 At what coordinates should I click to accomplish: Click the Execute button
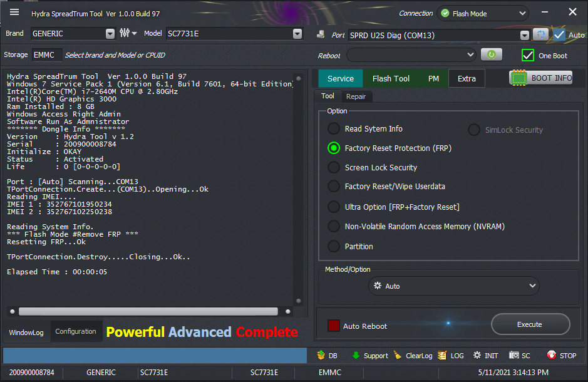pyautogui.click(x=530, y=324)
